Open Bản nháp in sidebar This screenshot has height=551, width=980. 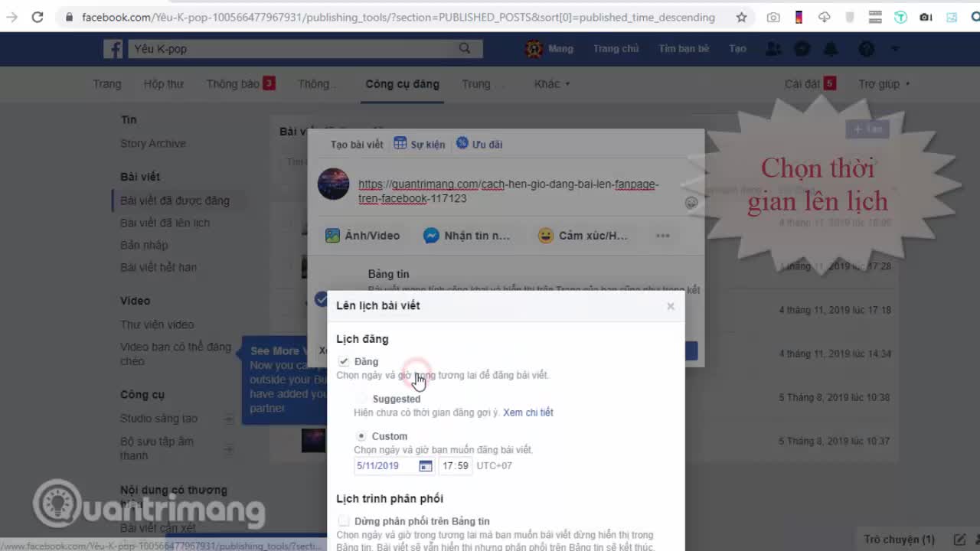pos(144,245)
